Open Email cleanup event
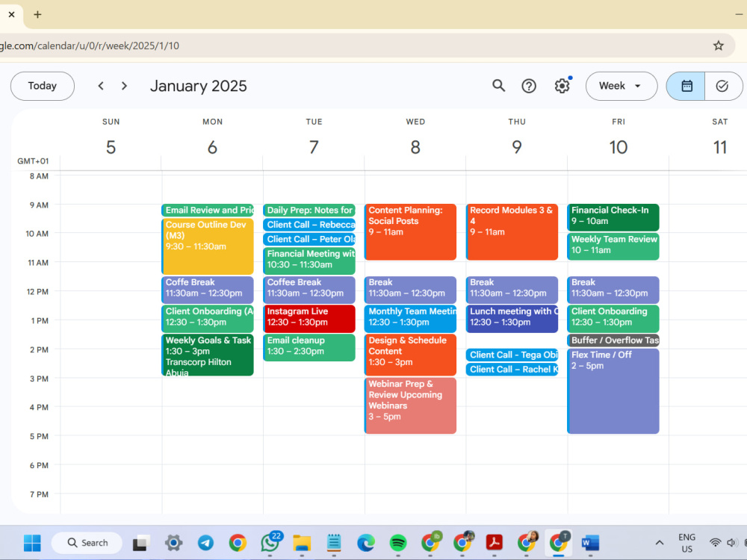The width and height of the screenshot is (747, 560). (x=309, y=348)
